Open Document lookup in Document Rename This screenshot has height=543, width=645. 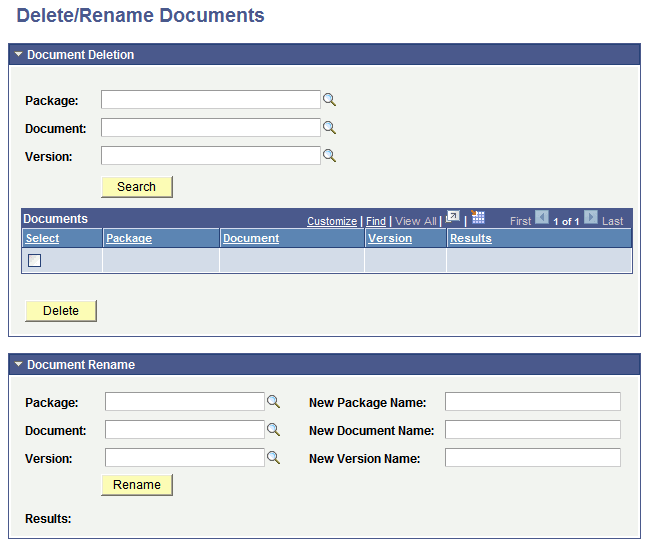(x=273, y=429)
